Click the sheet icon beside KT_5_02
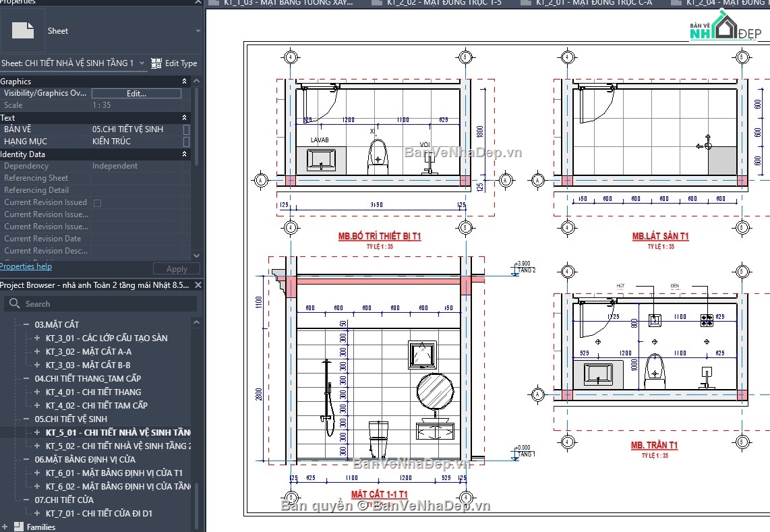This screenshot has width=770, height=532. pyautogui.click(x=37, y=446)
